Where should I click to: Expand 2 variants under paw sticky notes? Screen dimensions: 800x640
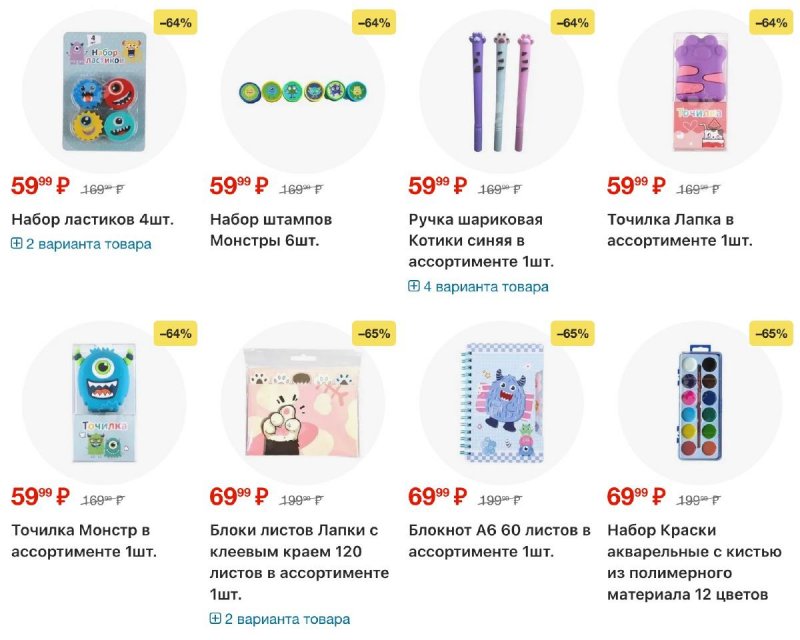280,619
